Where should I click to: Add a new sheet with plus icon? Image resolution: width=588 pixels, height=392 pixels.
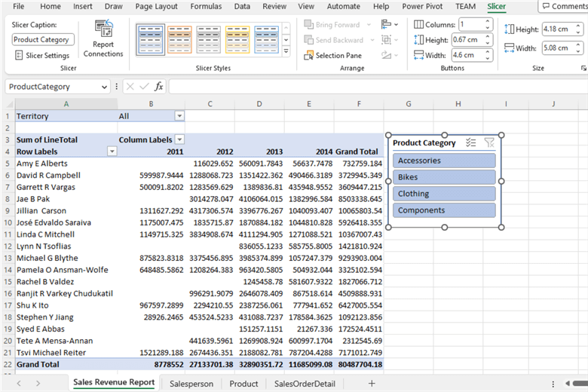click(x=372, y=384)
